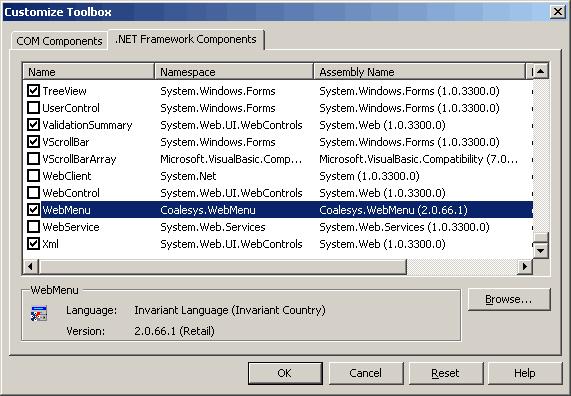571x396 pixels.
Task: Click the WebMenu component icon in details
Action: tap(39, 314)
